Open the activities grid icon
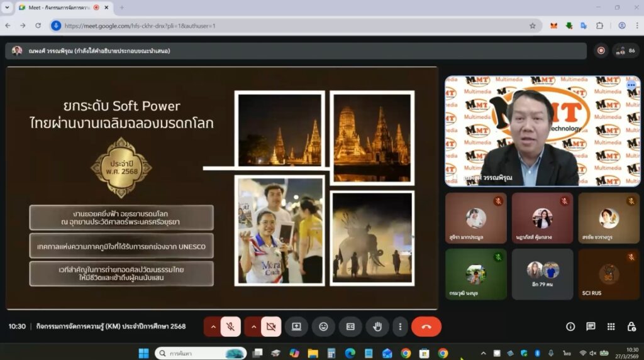This screenshot has height=360, width=644. pyautogui.click(x=611, y=327)
